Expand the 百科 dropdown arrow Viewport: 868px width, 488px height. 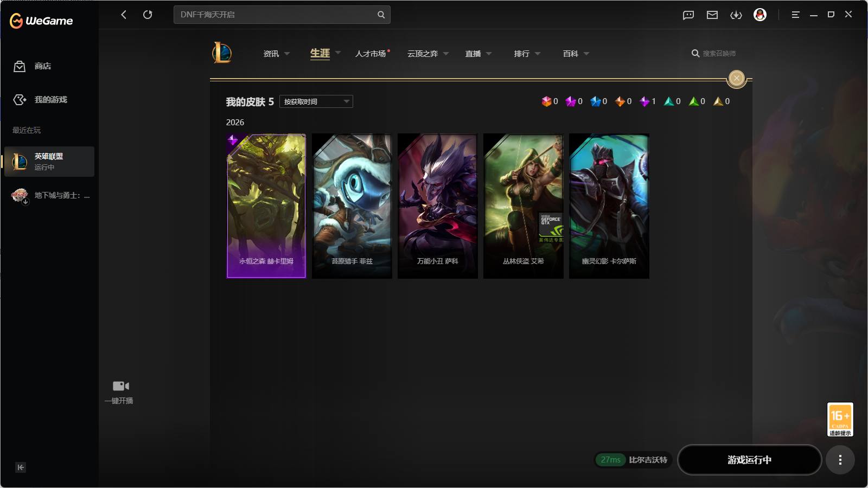coord(586,54)
